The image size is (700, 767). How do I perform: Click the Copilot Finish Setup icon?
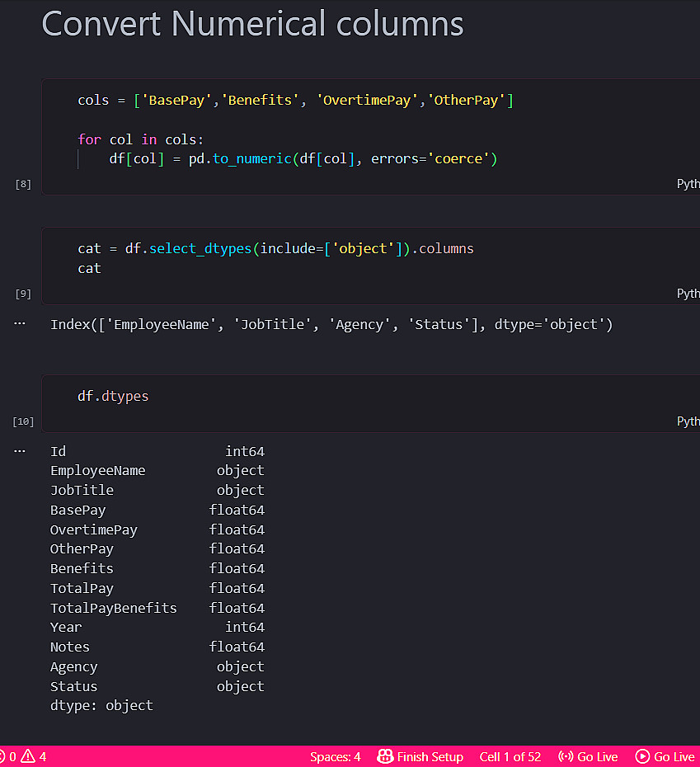pyautogui.click(x=385, y=756)
